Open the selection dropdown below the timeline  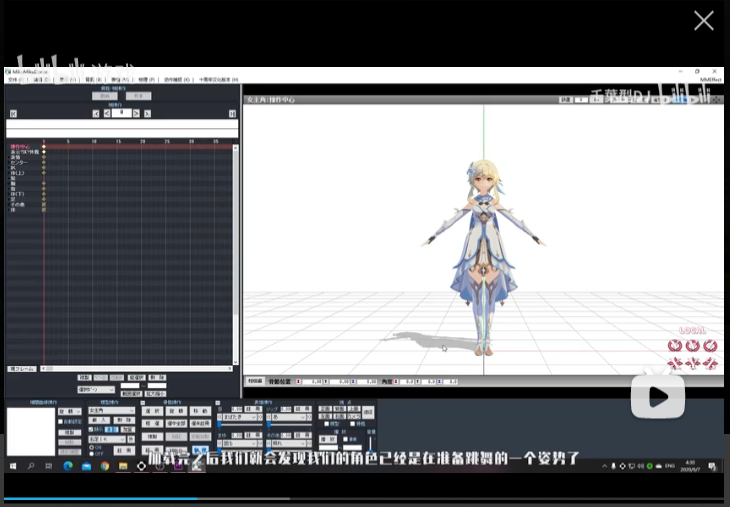click(96, 389)
